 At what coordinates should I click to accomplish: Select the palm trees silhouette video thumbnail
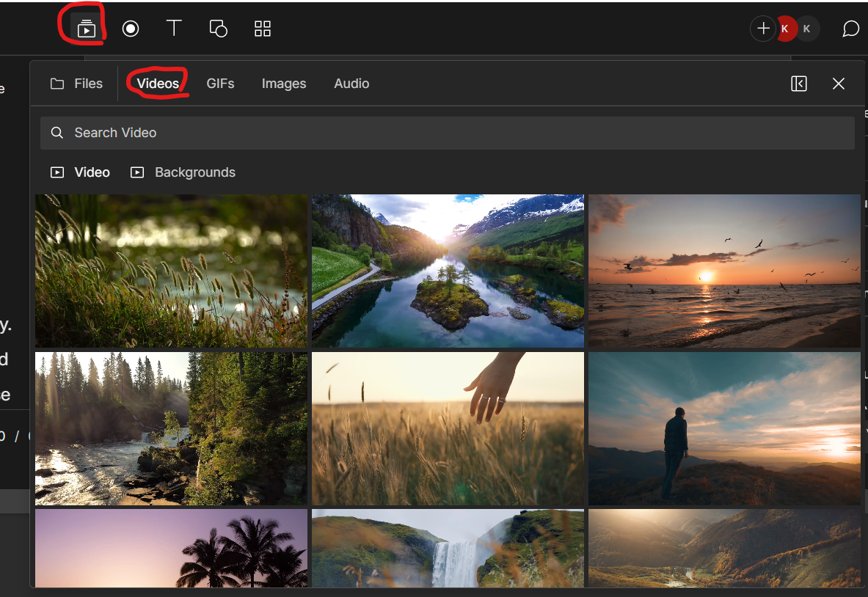tap(171, 549)
